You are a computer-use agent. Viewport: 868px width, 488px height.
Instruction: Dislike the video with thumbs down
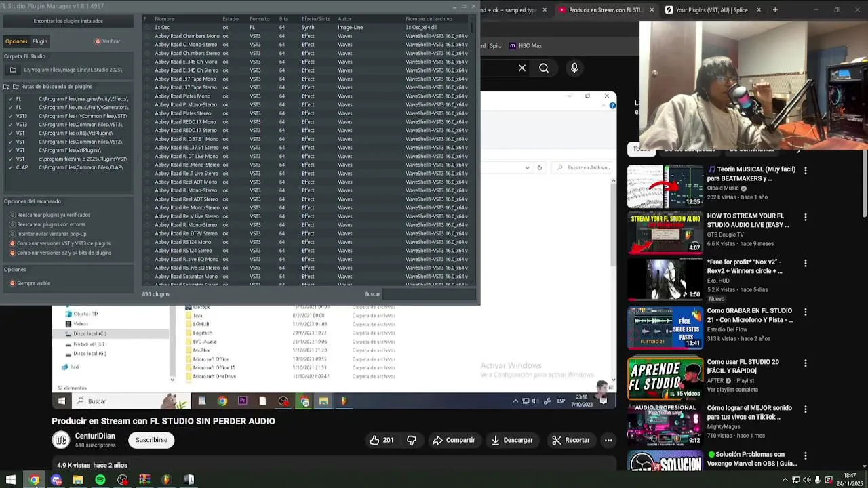pyautogui.click(x=412, y=440)
